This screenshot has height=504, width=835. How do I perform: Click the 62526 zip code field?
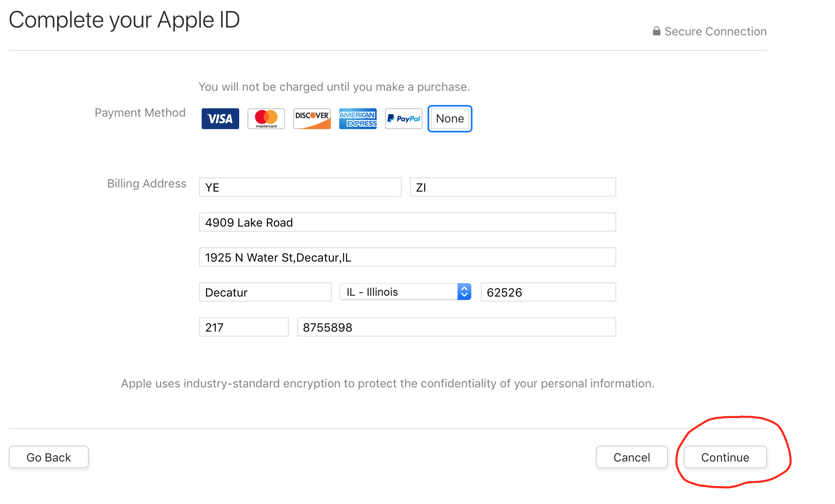click(548, 292)
